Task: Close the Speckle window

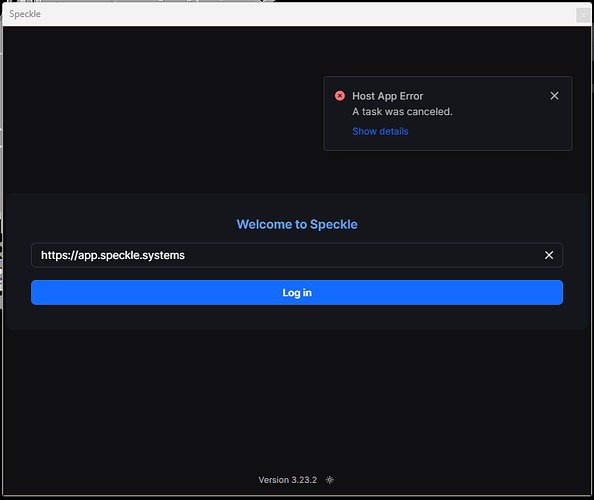Action: point(583,15)
